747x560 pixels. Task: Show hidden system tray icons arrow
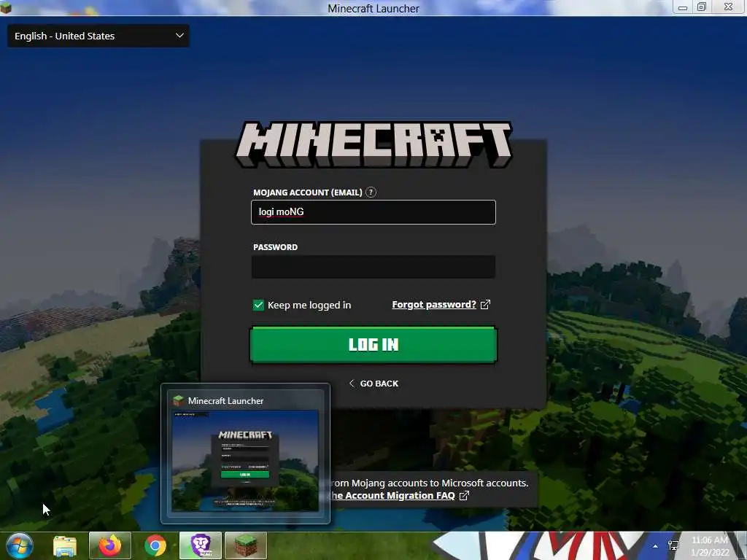tap(656, 546)
